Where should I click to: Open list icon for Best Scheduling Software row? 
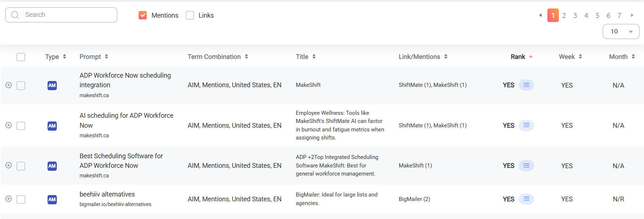(x=526, y=166)
